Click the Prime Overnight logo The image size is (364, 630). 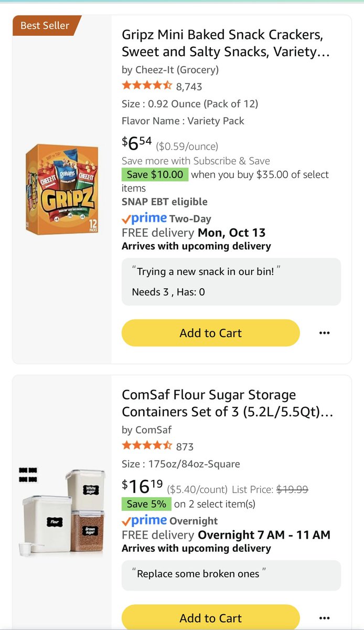pyautogui.click(x=144, y=521)
